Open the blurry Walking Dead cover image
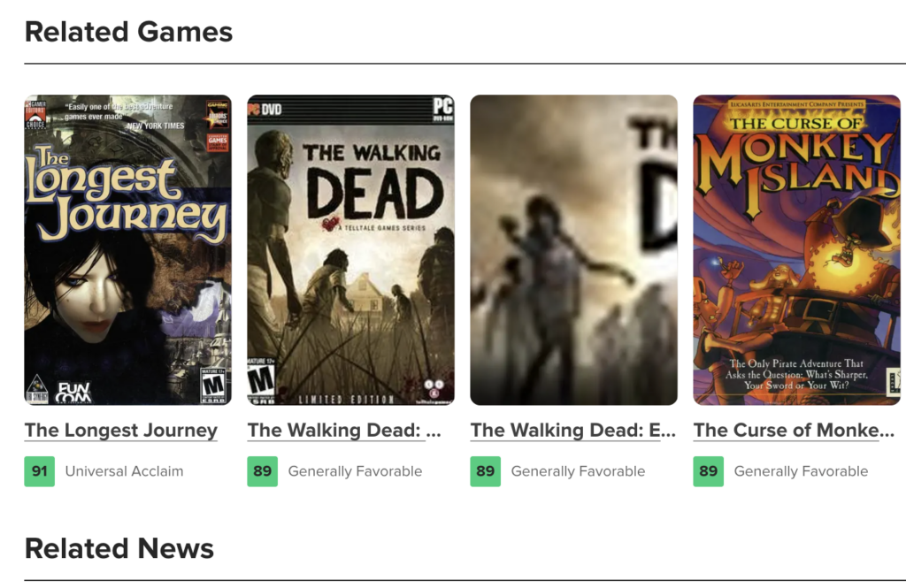Viewport: 906px width, 588px height. click(x=573, y=249)
